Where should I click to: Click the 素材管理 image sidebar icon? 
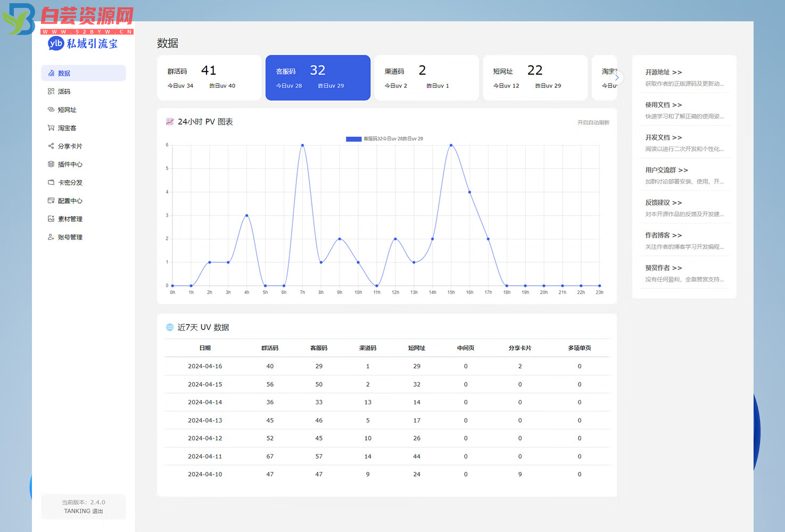pyautogui.click(x=51, y=219)
